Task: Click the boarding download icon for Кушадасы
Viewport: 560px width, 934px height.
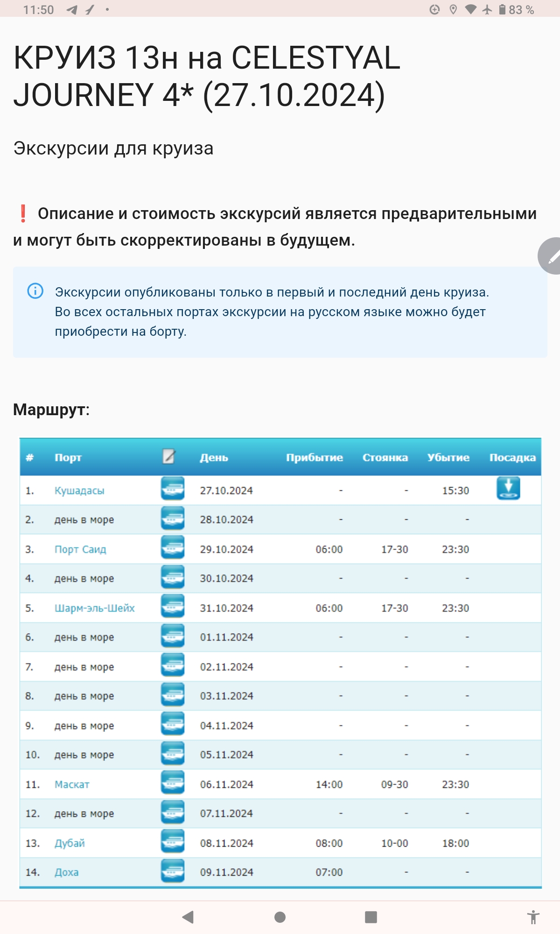Action: point(508,488)
